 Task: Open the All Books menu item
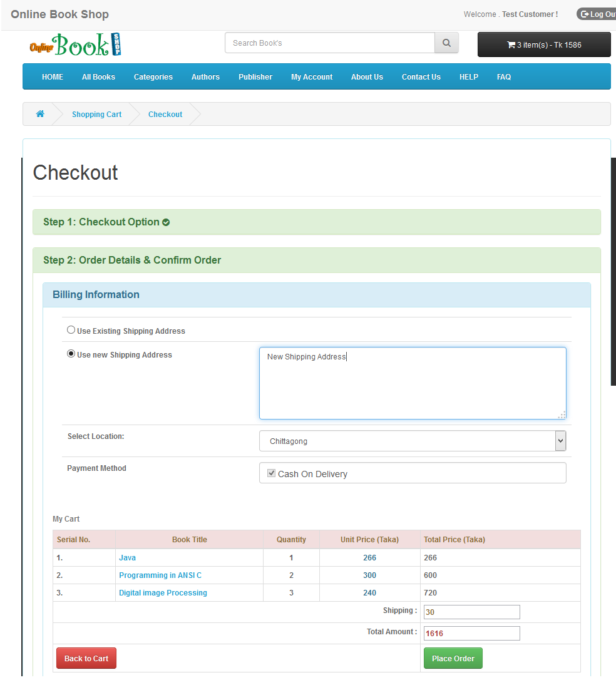[x=98, y=77]
